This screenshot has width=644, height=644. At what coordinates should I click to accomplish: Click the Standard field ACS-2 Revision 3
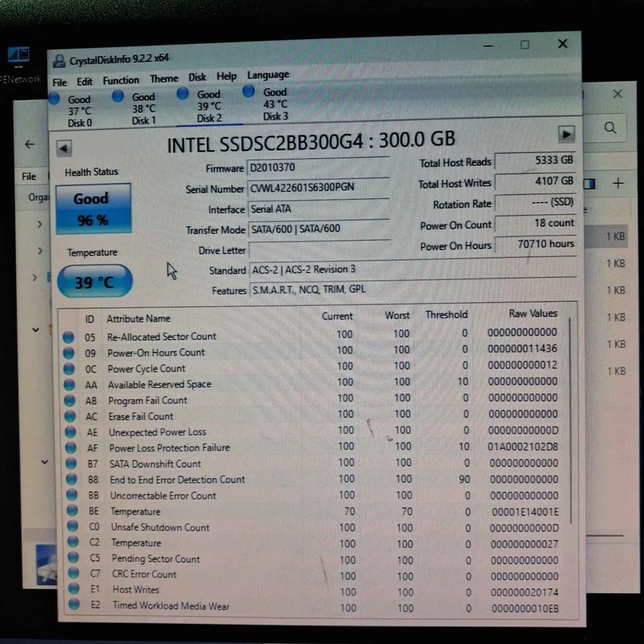pyautogui.click(x=412, y=268)
